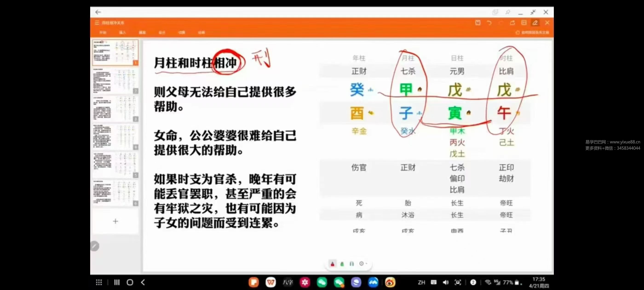Open the second ribbon tab 插入
The width and height of the screenshot is (644, 290).
click(x=122, y=32)
